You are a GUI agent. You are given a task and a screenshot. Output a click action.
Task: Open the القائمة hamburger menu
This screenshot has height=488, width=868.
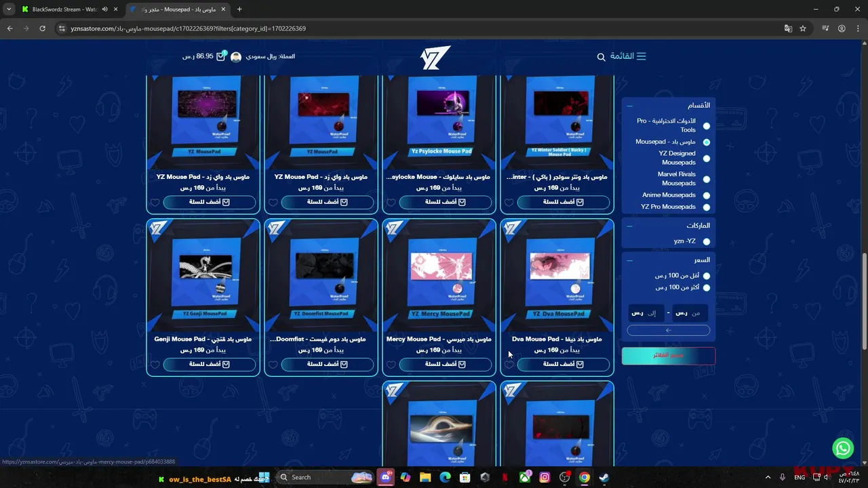(628, 56)
